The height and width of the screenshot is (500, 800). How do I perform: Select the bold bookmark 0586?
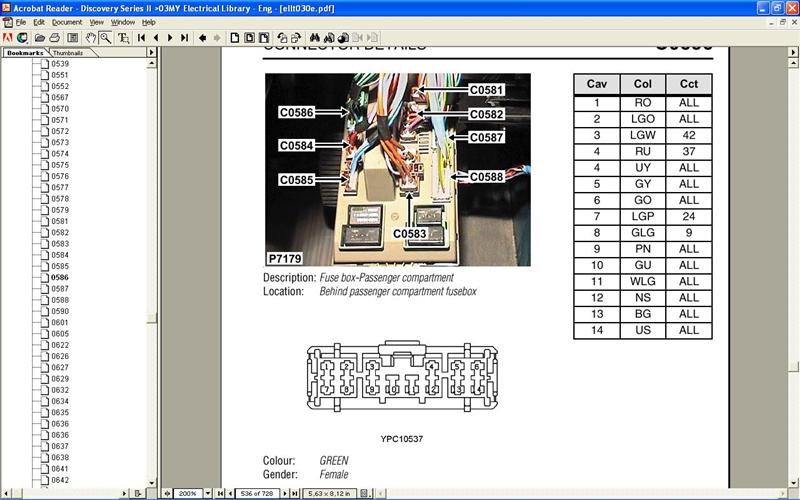pos(60,278)
